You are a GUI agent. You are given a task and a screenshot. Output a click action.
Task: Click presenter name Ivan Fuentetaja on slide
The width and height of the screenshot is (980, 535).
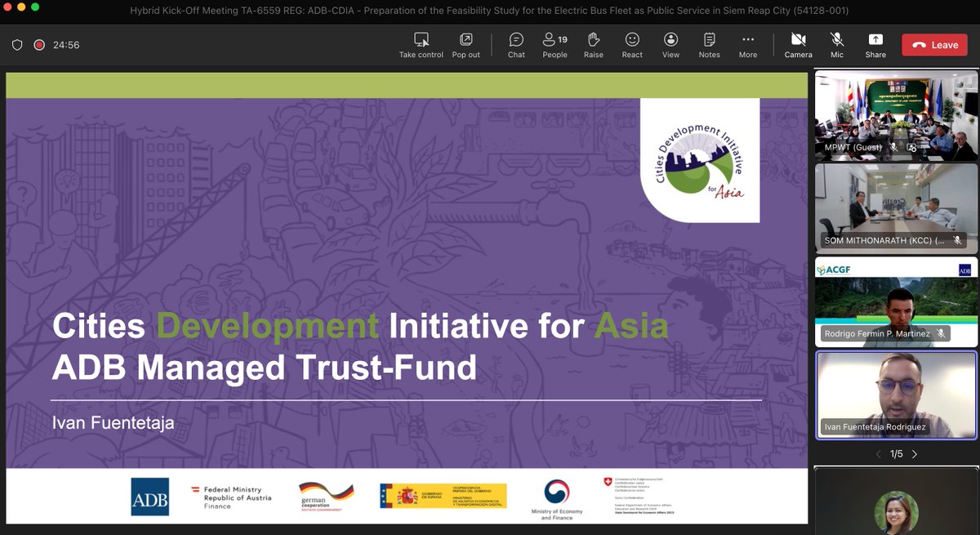click(113, 423)
